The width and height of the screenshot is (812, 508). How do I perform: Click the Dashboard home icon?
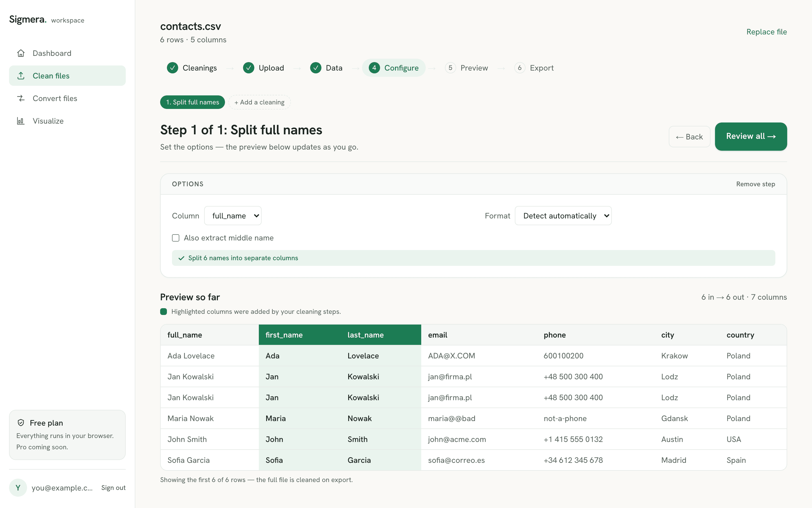[21, 53]
